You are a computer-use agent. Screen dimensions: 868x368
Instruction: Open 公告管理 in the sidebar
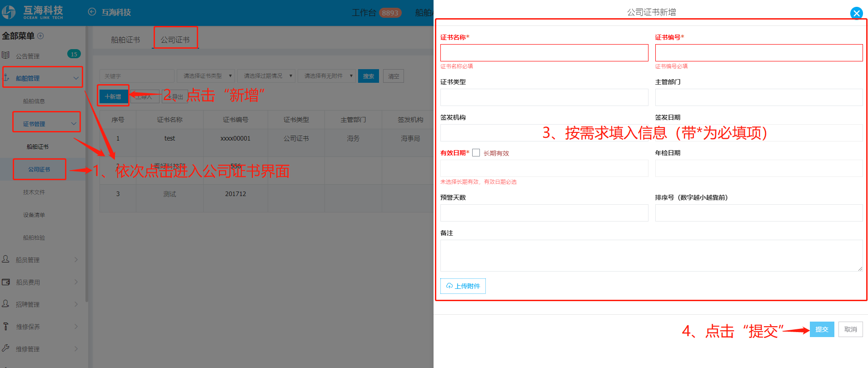pos(28,56)
